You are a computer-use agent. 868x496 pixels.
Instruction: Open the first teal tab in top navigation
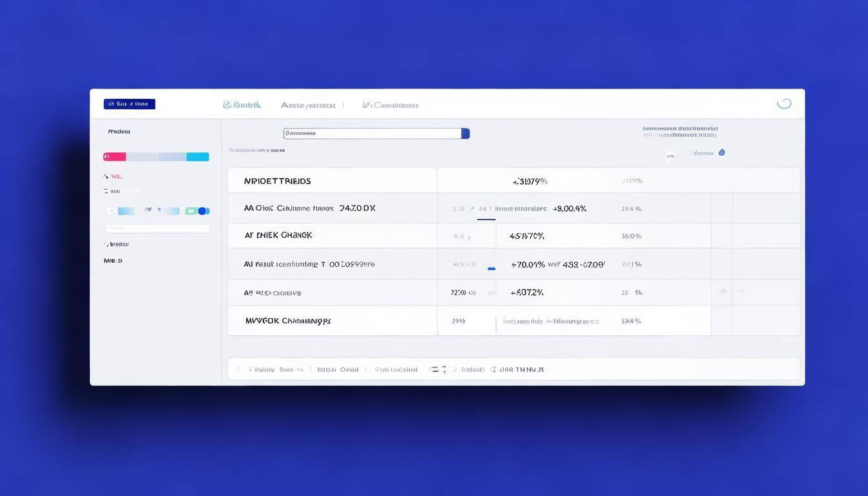[245, 105]
